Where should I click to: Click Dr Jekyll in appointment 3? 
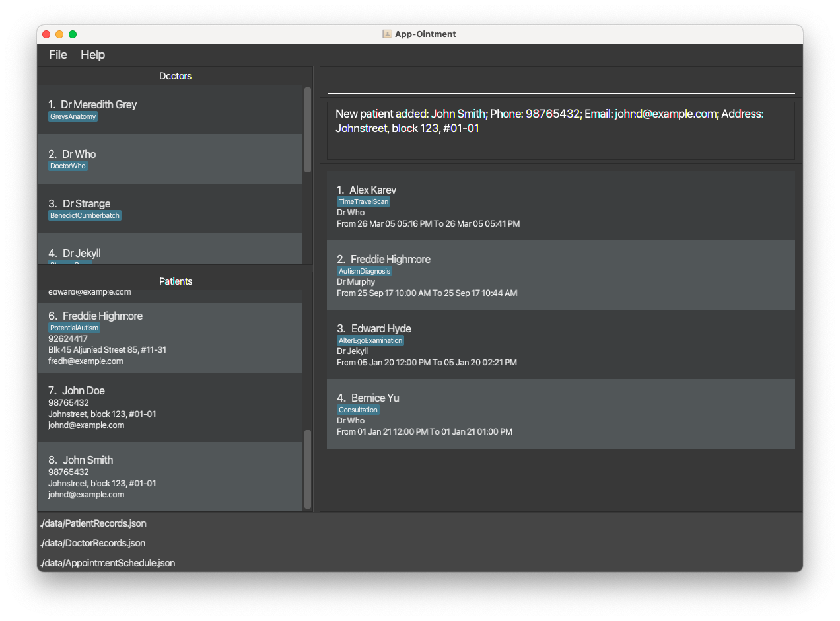[x=353, y=351]
